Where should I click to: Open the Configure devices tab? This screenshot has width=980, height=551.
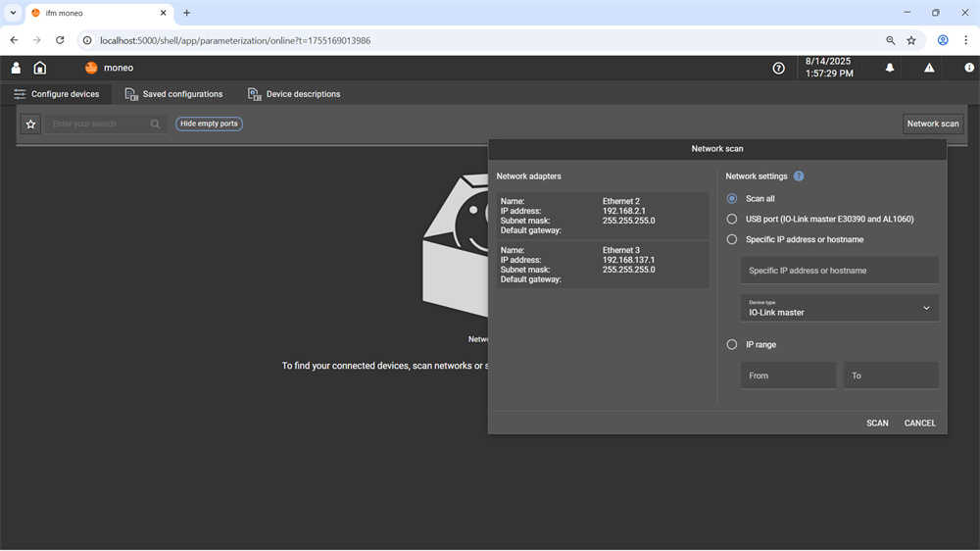(x=57, y=94)
